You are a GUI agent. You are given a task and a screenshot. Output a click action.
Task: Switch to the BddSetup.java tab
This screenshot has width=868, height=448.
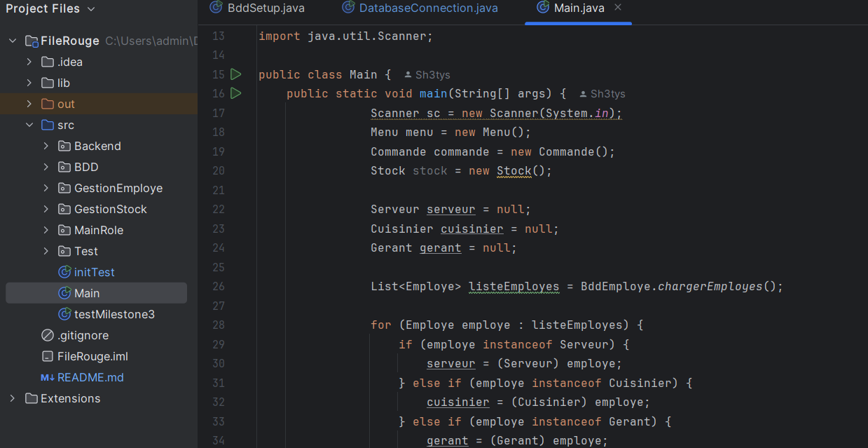tap(257, 8)
